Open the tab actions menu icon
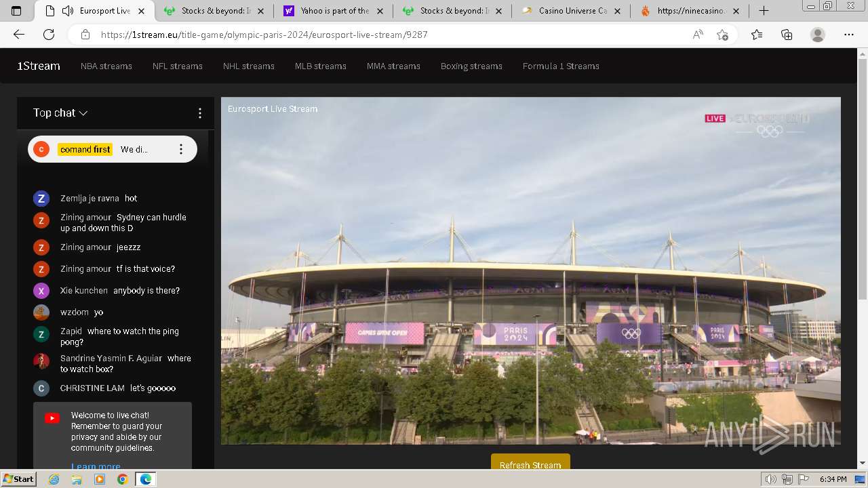 coord(16,11)
